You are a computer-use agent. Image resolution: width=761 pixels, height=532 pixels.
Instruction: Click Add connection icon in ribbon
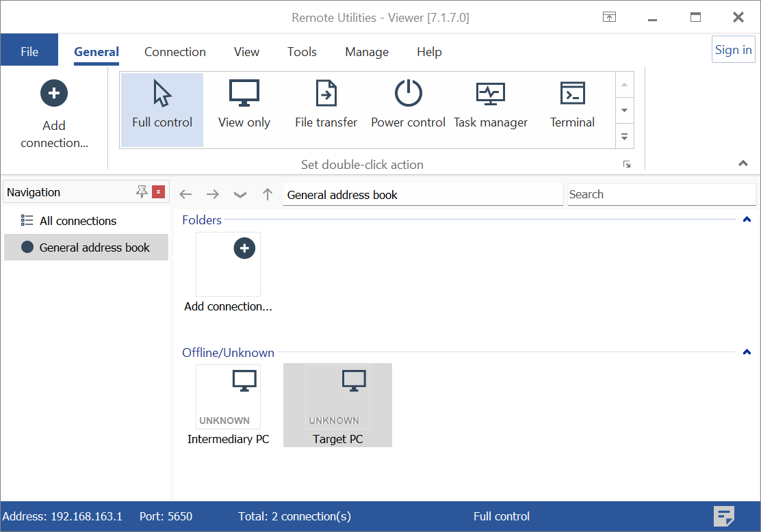[54, 94]
